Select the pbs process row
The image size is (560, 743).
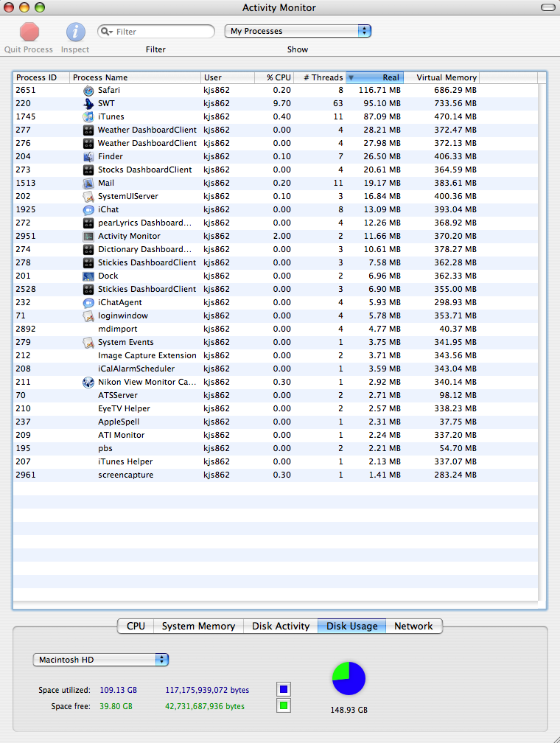tap(276, 449)
